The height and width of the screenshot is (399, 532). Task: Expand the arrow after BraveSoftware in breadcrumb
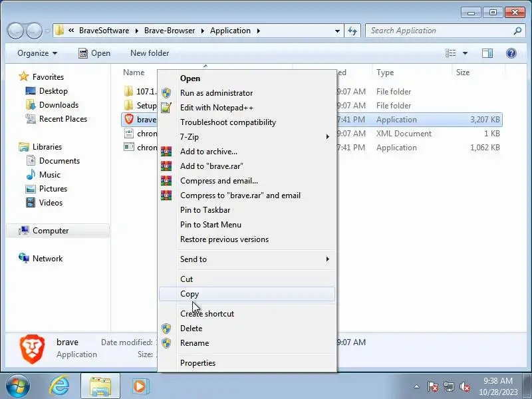pos(136,31)
